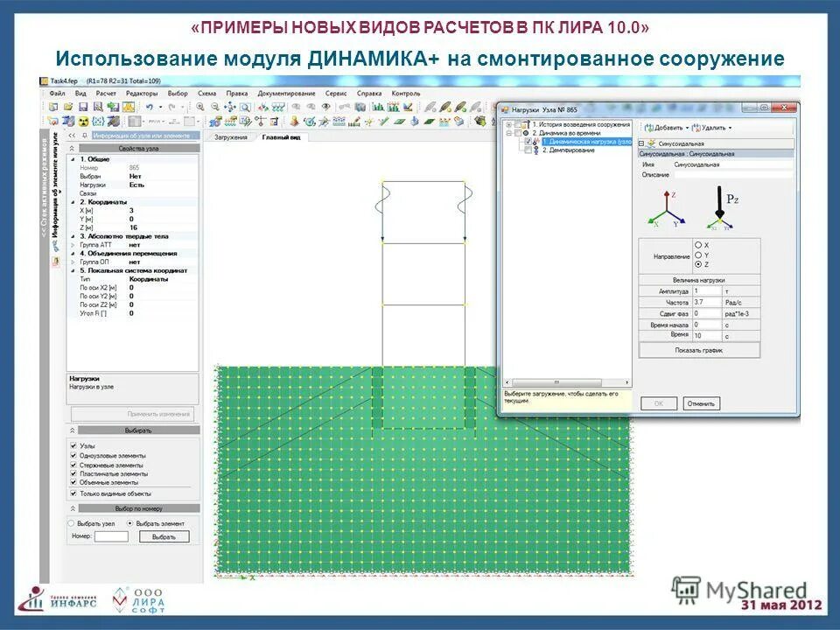Click the Частота value field
Viewport: 840px width, 630px height.
click(x=707, y=303)
